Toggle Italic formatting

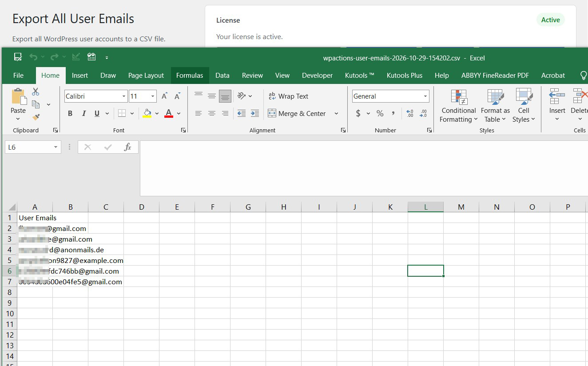coord(83,114)
